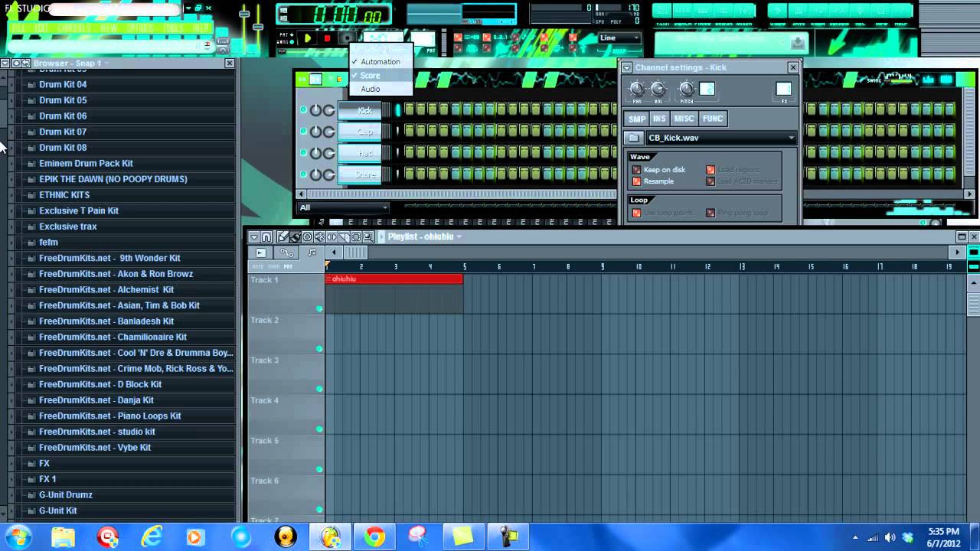Select the Draw pencil tool in Playlist
980x551 pixels.
point(283,237)
